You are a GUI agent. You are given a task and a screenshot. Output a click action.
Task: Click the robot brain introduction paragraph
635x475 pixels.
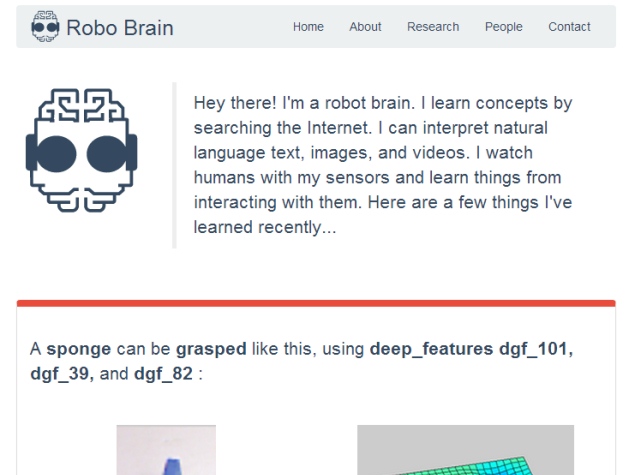tap(383, 165)
